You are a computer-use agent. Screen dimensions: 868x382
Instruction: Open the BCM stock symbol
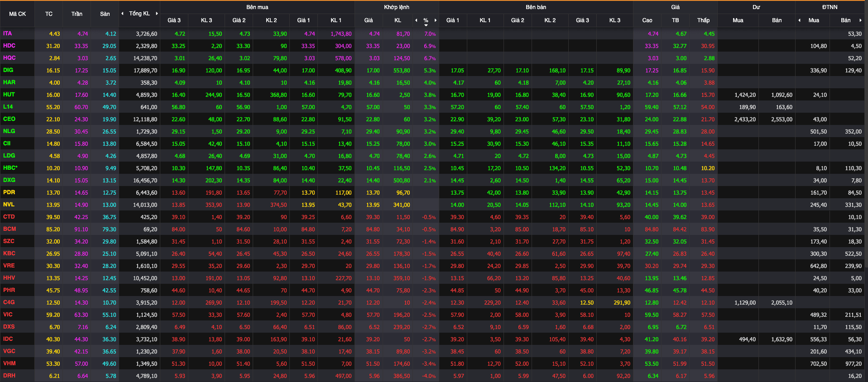pyautogui.click(x=10, y=229)
